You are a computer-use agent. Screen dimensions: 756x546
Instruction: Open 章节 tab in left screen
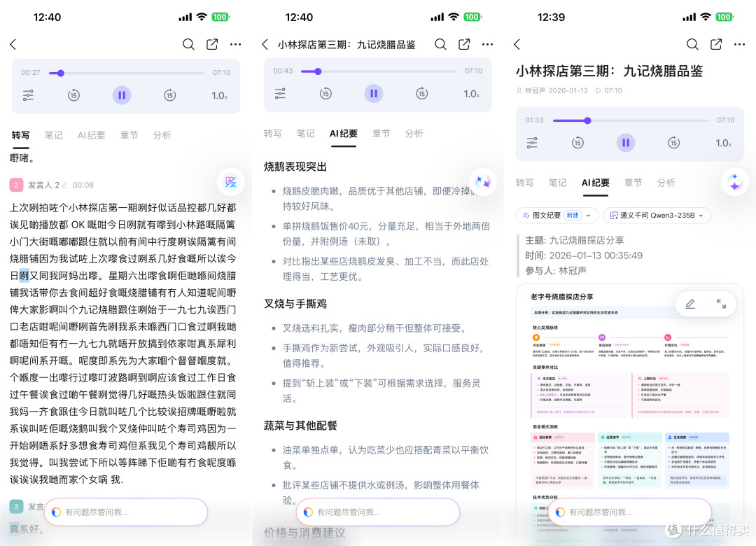pos(129,135)
